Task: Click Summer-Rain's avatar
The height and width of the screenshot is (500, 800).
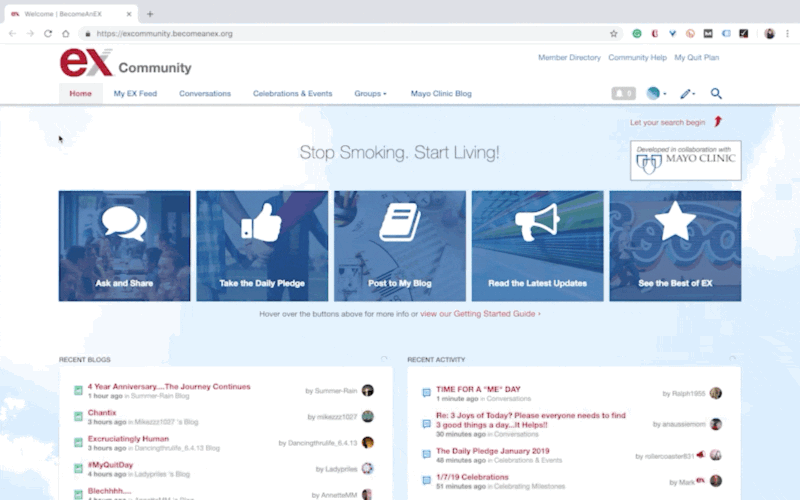Action: click(x=368, y=390)
